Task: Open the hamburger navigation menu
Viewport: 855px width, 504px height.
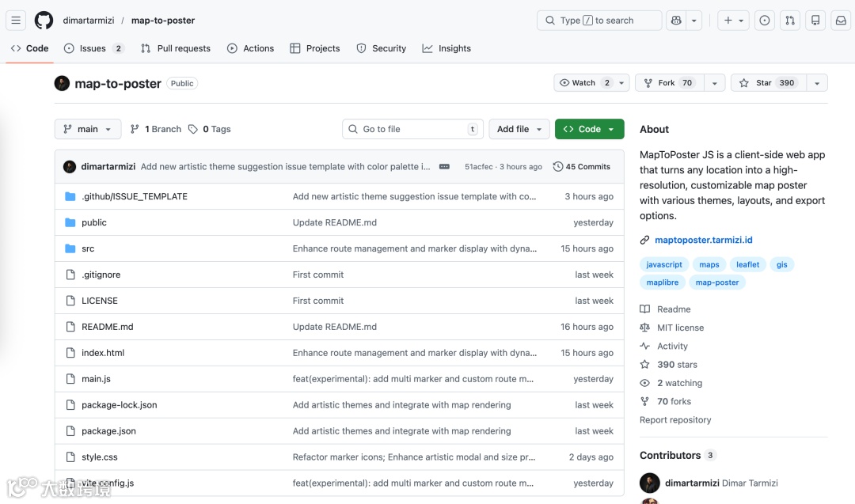Action: tap(16, 20)
